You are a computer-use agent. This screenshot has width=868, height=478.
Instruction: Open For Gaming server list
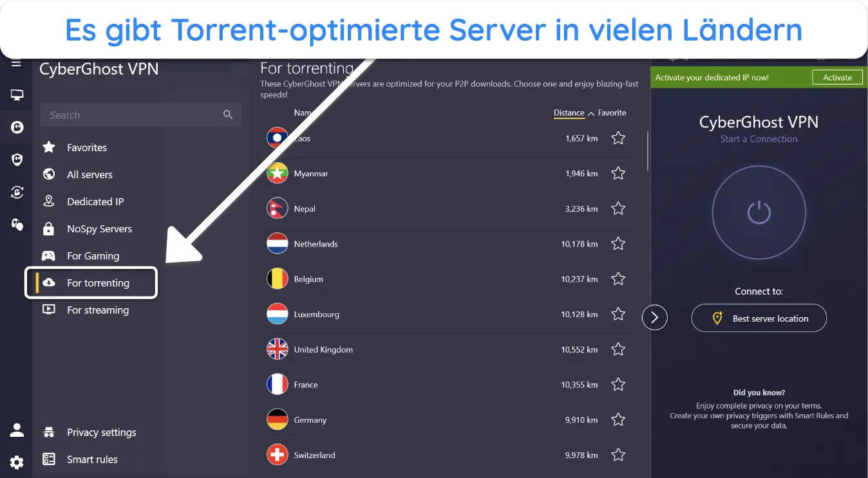click(x=93, y=255)
